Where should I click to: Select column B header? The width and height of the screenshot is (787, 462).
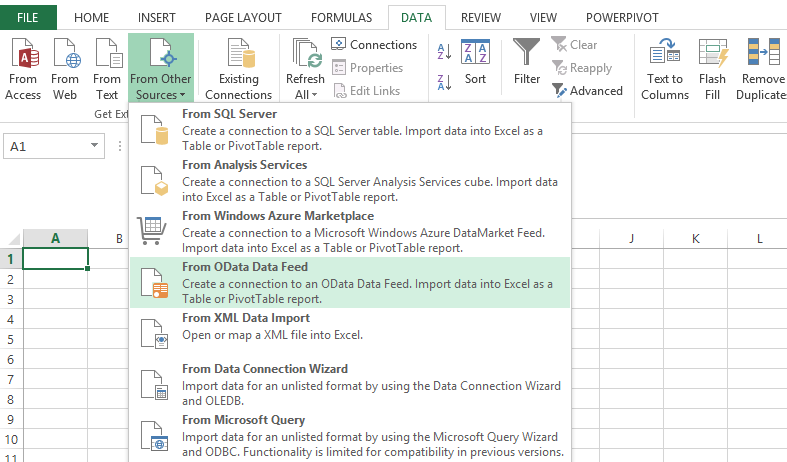point(119,238)
